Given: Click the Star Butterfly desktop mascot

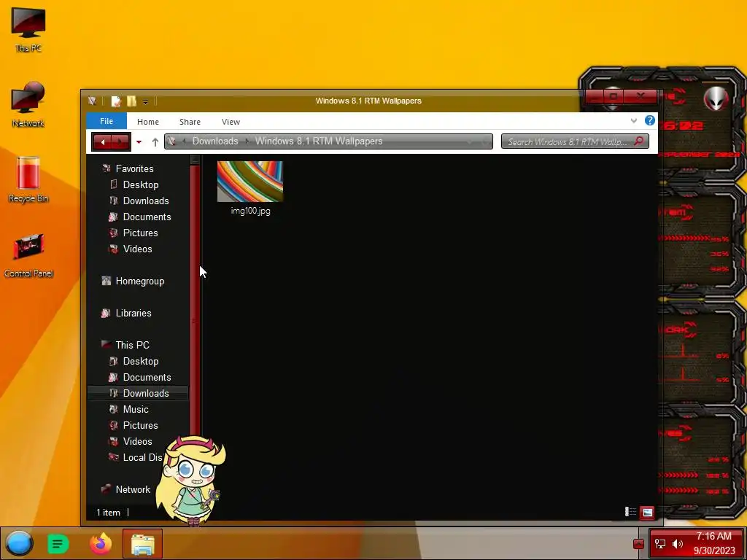Looking at the screenshot, I should point(190,480).
